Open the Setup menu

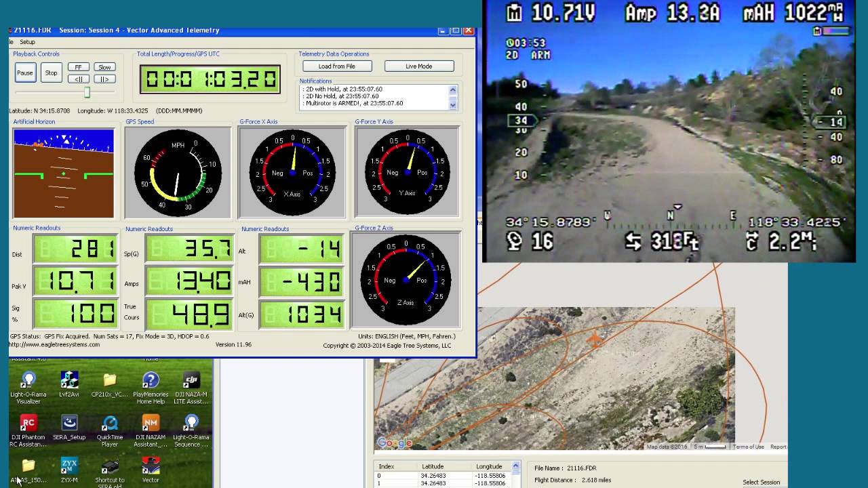coord(27,42)
